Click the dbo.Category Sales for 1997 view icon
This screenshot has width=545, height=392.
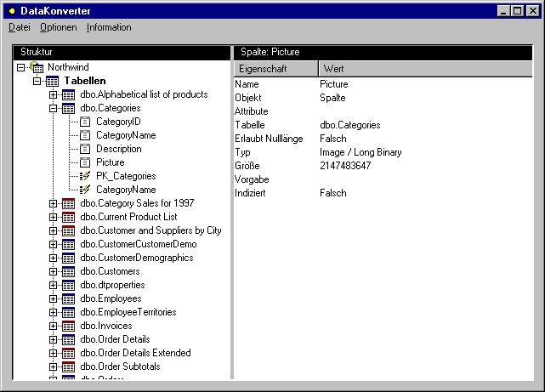(68, 203)
